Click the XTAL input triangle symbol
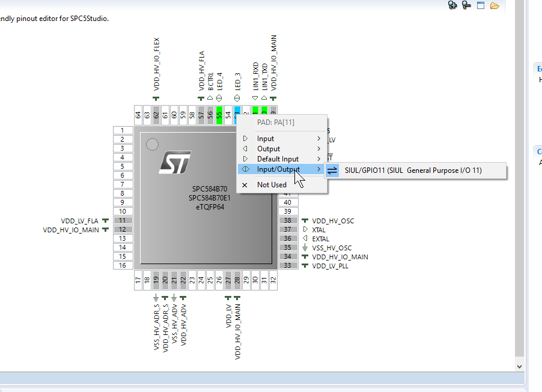This screenshot has height=392, width=542. coord(305,229)
